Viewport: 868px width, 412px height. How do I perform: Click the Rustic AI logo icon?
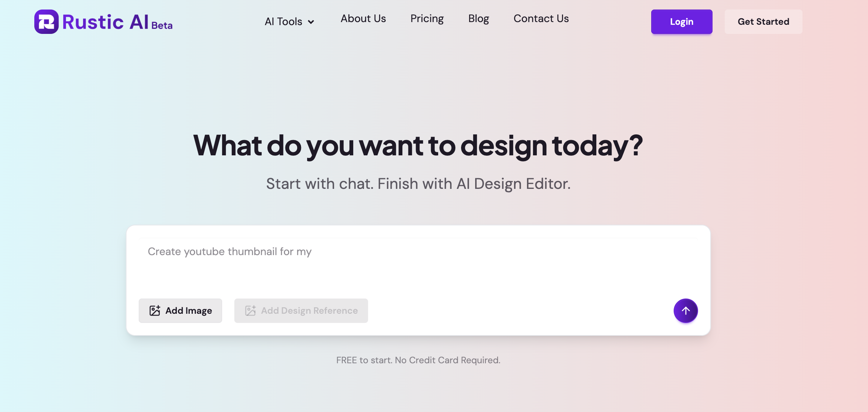click(x=46, y=22)
